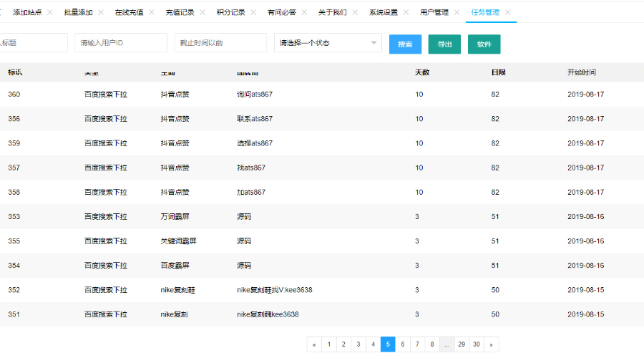This screenshot has width=644, height=353.
Task: Click the green 软件 button
Action: pos(484,44)
